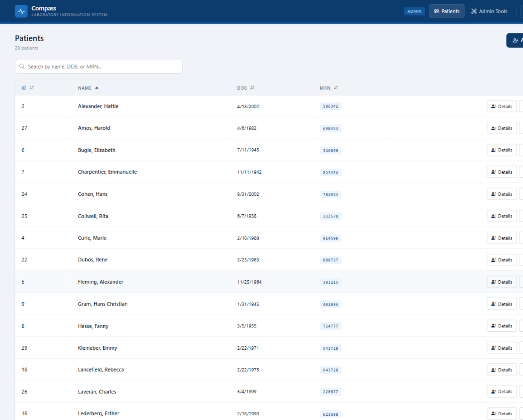Select the name Collwell, Rita

click(93, 216)
